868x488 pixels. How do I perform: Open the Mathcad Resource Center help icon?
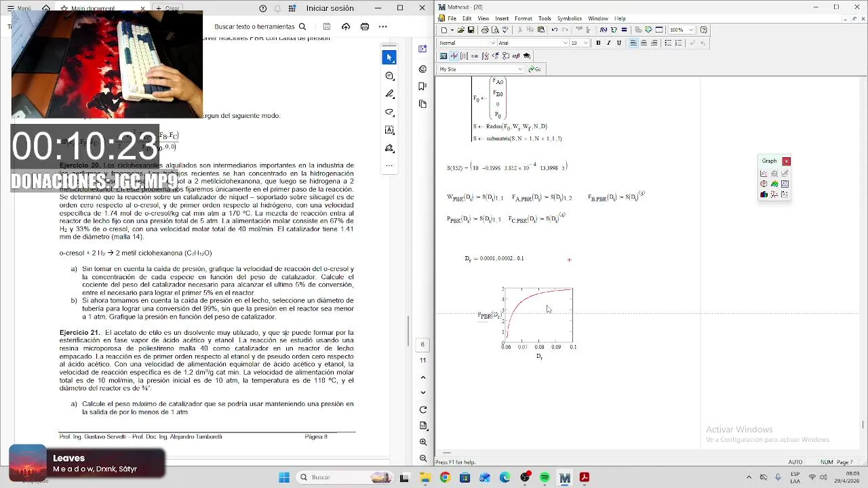(703, 30)
